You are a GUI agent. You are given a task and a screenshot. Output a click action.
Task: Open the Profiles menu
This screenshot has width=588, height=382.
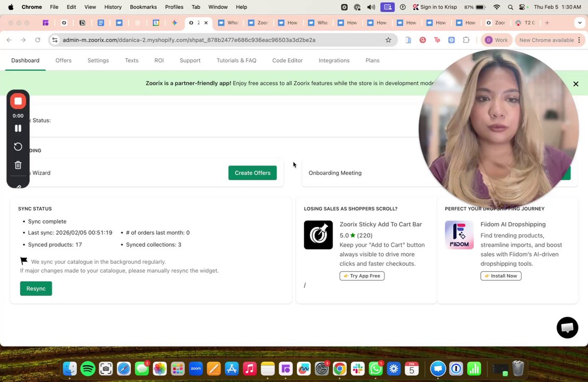[x=174, y=7]
